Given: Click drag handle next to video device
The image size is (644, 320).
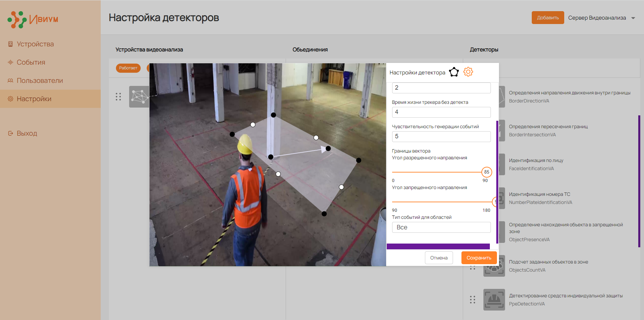Looking at the screenshot, I should pos(118,97).
